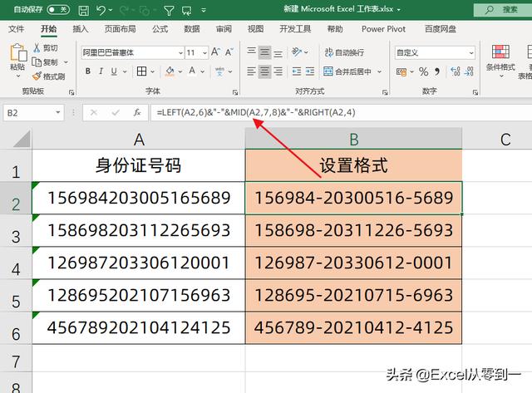532x393 pixels.
Task: Click the Decrease Indent icon
Action: pos(297,71)
